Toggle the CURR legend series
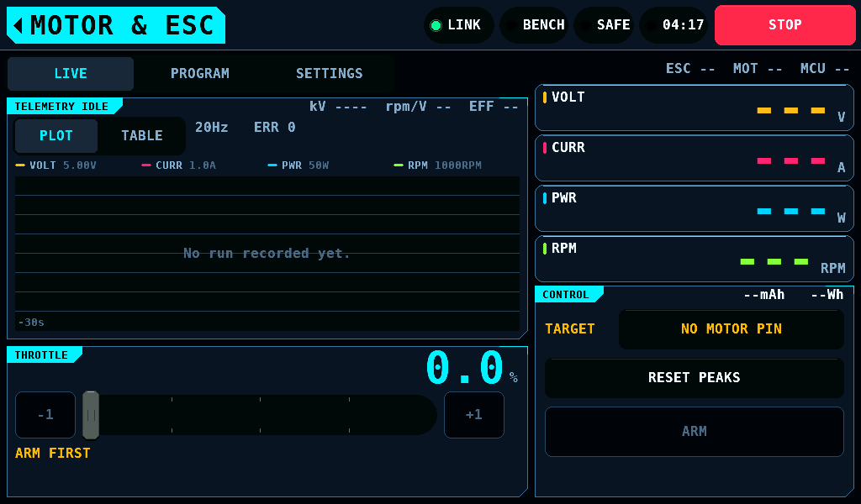This screenshot has width=861, height=504. pyautogui.click(x=179, y=165)
